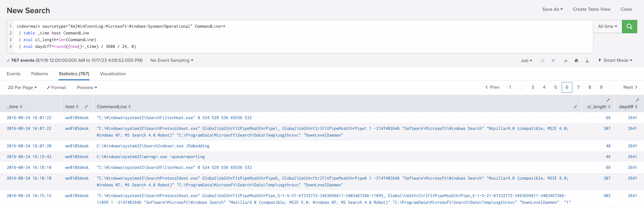Expand the Save As menu
Screen dimensions: 644x208
[552, 9]
